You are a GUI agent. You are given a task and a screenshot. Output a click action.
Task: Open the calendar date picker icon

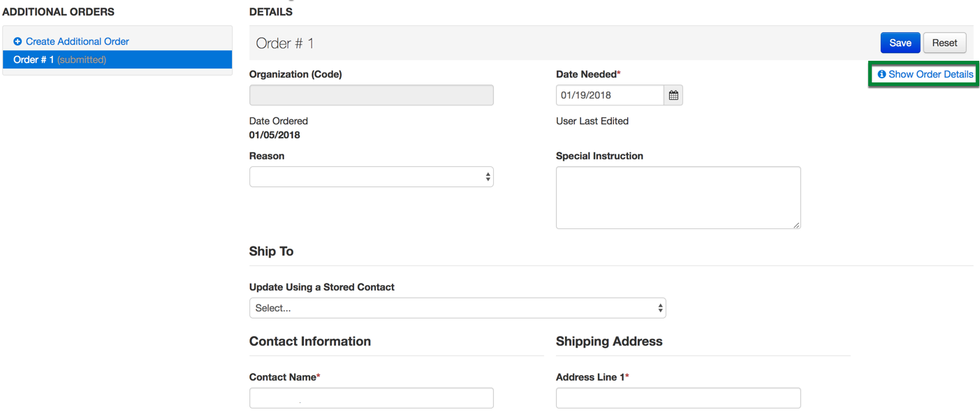[673, 95]
